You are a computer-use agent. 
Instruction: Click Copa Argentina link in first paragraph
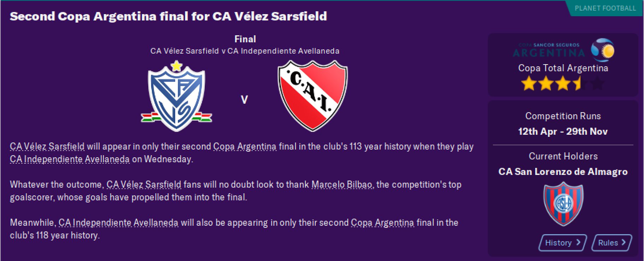[245, 146]
